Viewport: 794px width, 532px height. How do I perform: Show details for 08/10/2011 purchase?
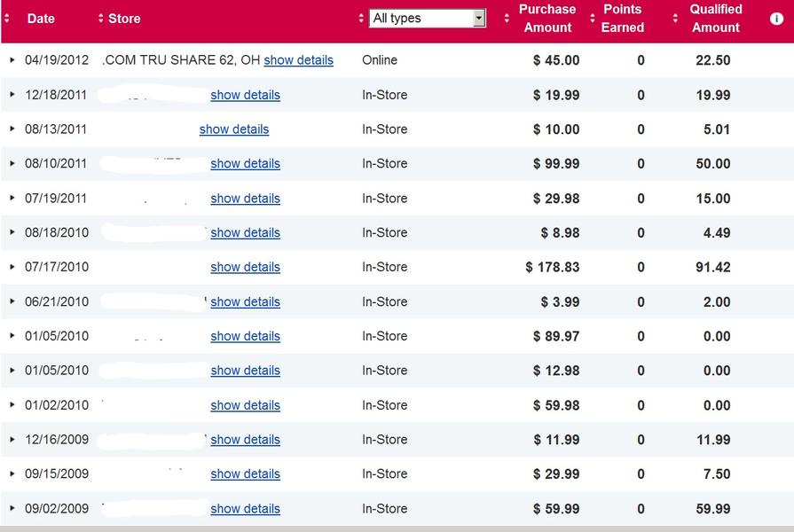point(245,164)
